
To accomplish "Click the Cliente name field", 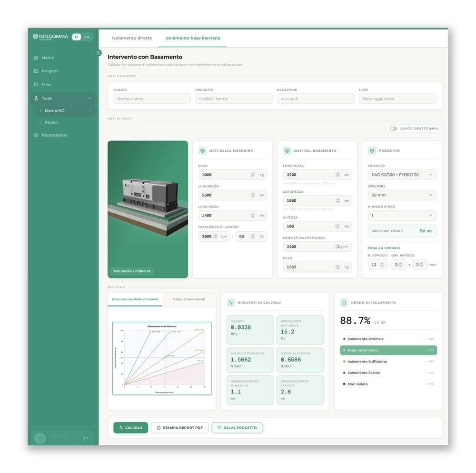I will coord(152,99).
